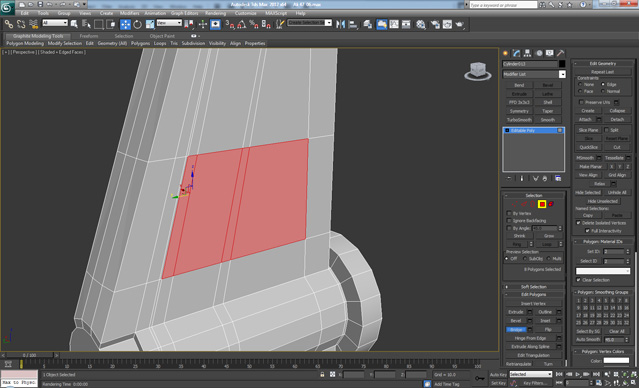Click the object color swatch beside name
Viewport: 639px width, 388px height.
[x=562, y=64]
